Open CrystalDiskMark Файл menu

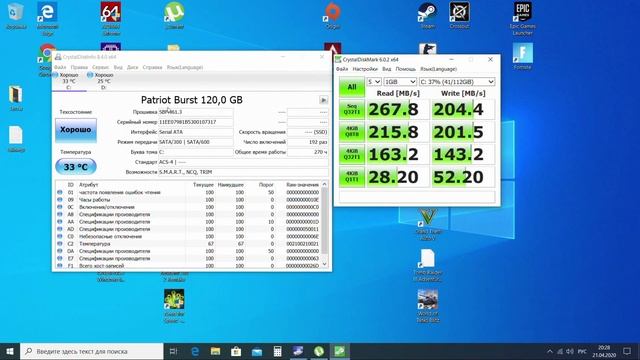click(342, 69)
